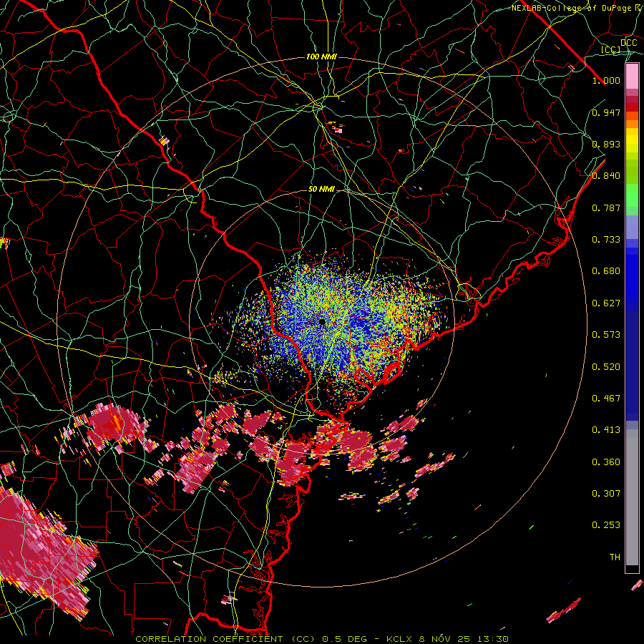
Task: Click the 0.307 color scale value
Action: 606,493
